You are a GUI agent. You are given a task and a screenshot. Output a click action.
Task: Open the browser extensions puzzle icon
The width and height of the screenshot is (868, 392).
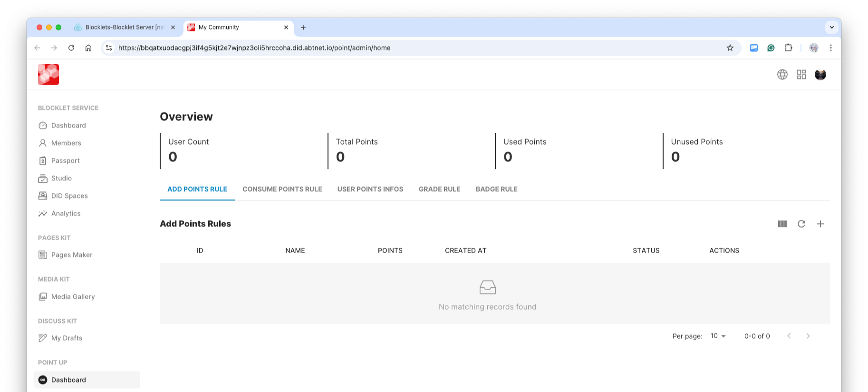pyautogui.click(x=788, y=48)
